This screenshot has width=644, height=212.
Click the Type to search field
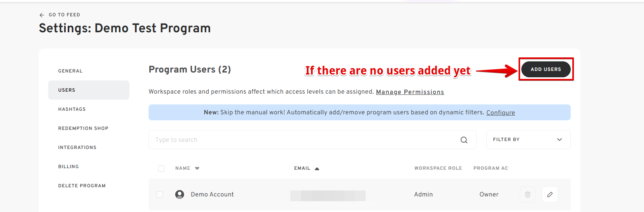click(313, 139)
